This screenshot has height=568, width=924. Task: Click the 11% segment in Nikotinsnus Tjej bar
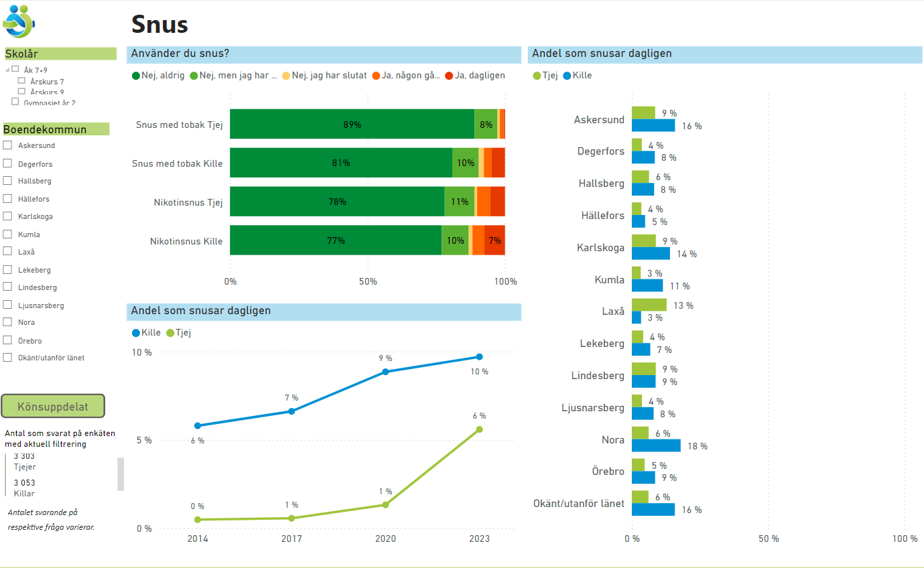point(460,202)
